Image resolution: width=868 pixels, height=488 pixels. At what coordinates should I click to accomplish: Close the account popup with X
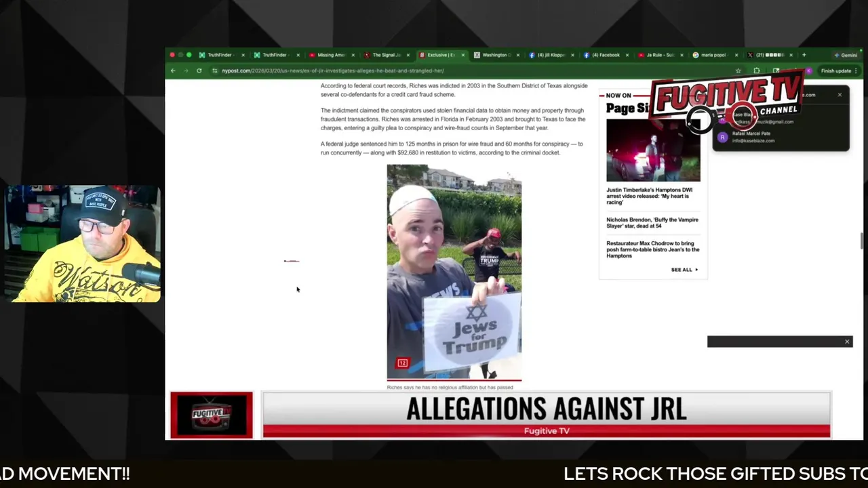click(840, 95)
